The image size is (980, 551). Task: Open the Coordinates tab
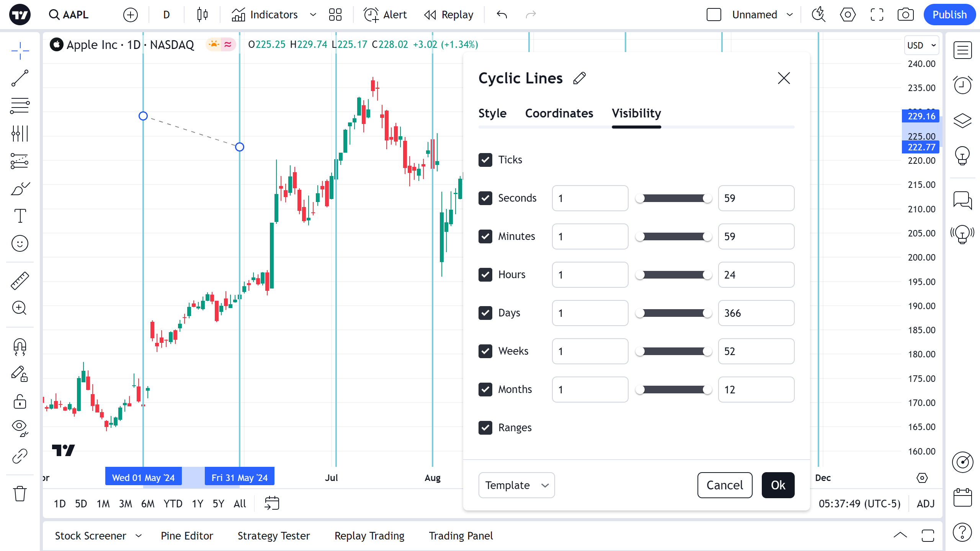click(x=559, y=113)
